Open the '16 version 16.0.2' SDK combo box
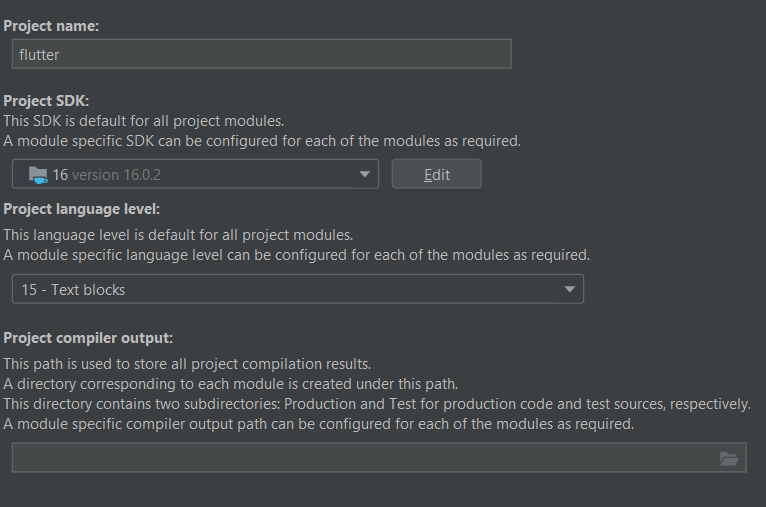The height and width of the screenshot is (507, 766). 195,174
